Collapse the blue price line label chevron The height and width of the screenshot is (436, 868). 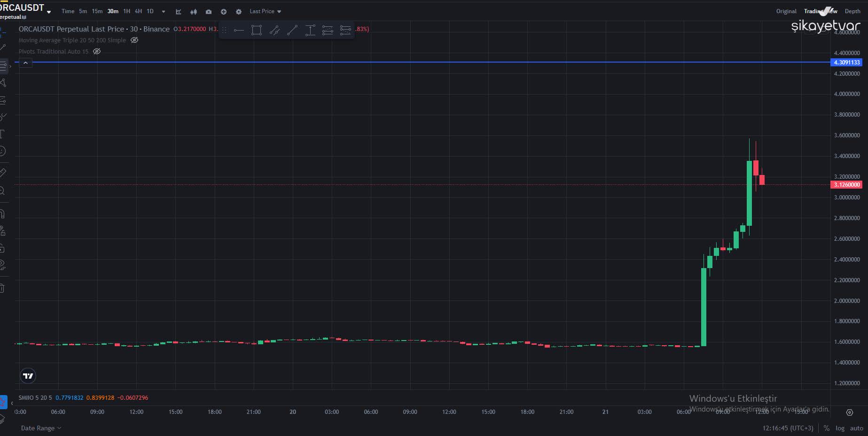tap(25, 63)
